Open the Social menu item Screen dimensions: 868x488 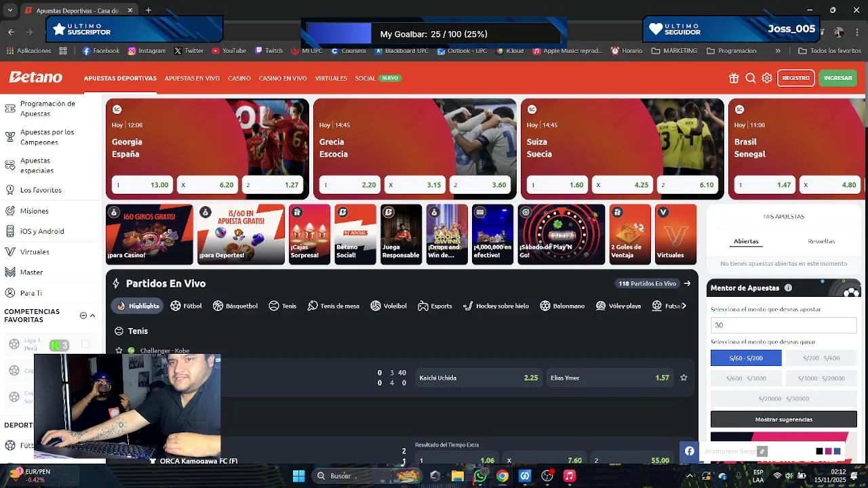(365, 78)
